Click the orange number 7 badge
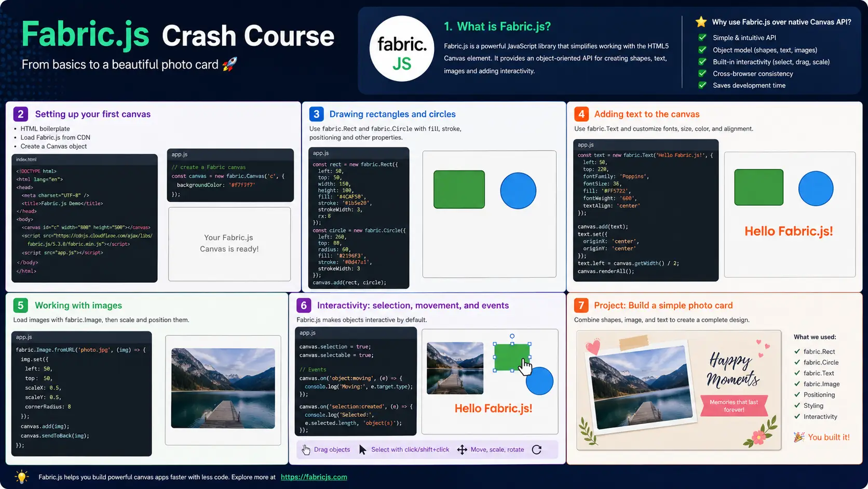The width and height of the screenshot is (868, 489). pos(581,305)
